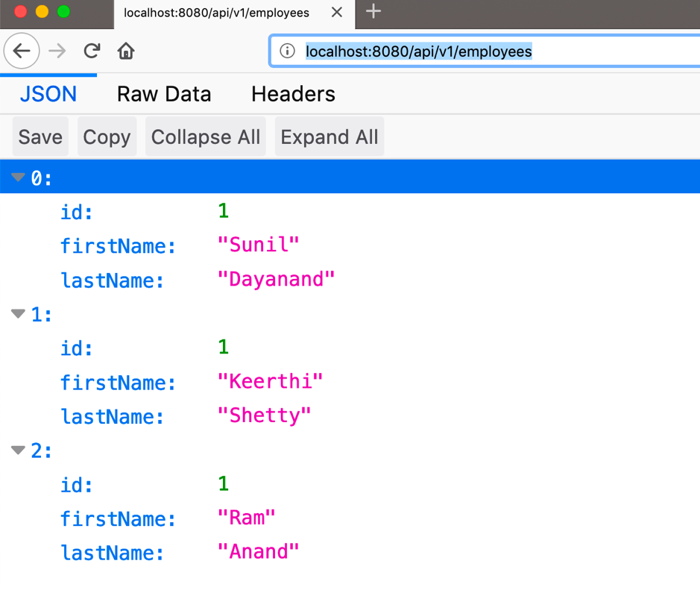Save the JSON response
This screenshot has height=593, width=700.
tap(40, 137)
